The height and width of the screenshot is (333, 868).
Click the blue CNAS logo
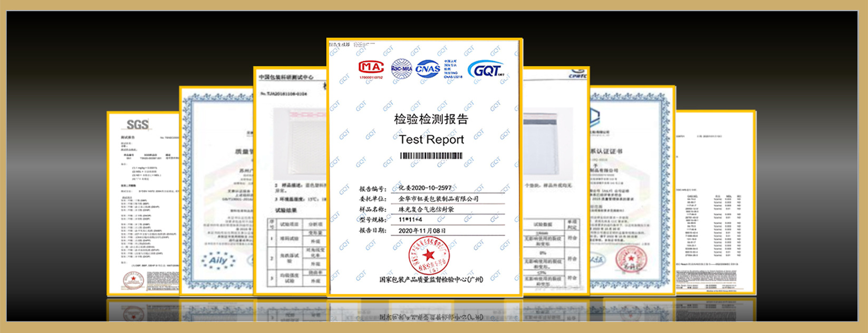[x=428, y=69]
